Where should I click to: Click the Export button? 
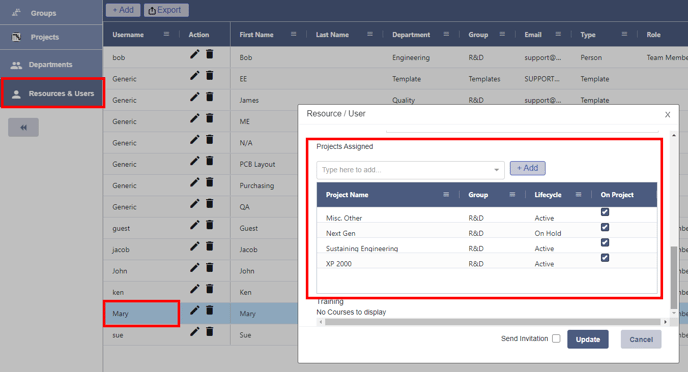click(166, 10)
